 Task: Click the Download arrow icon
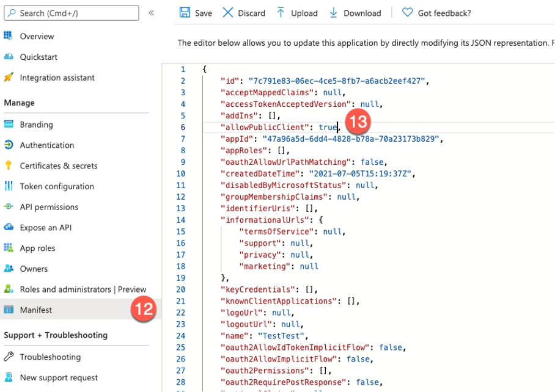(333, 13)
